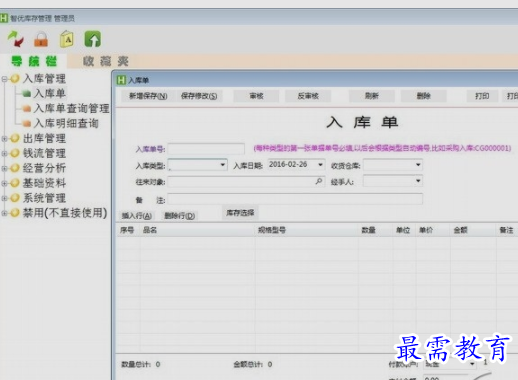Click the 插入行(A) button
This screenshot has height=380, width=518.
tap(137, 216)
